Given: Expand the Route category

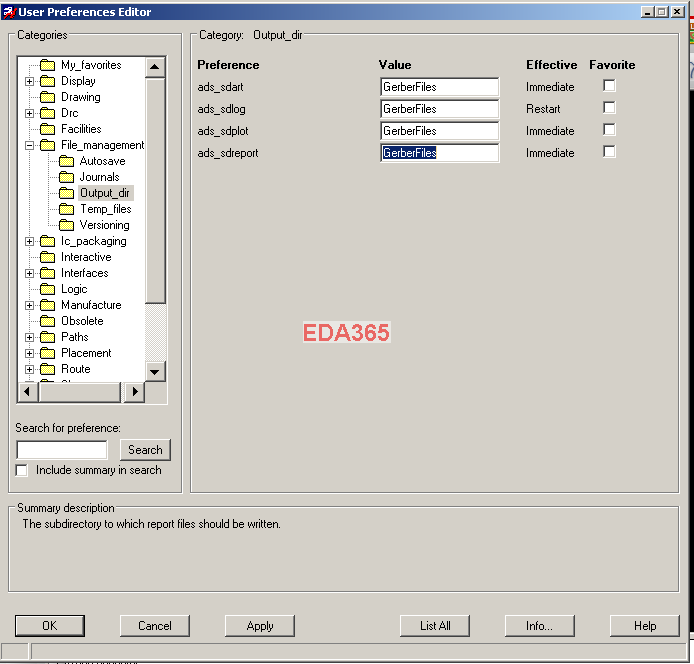Looking at the screenshot, I should (29, 369).
